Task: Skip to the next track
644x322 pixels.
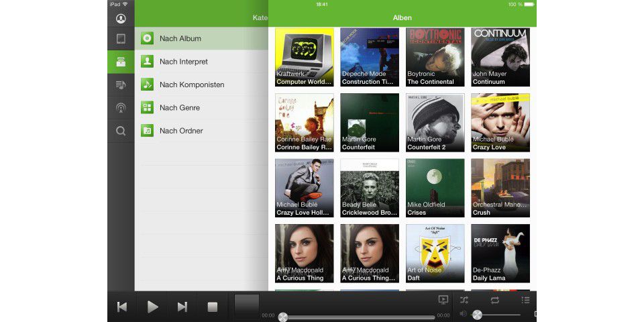Action: tap(182, 307)
